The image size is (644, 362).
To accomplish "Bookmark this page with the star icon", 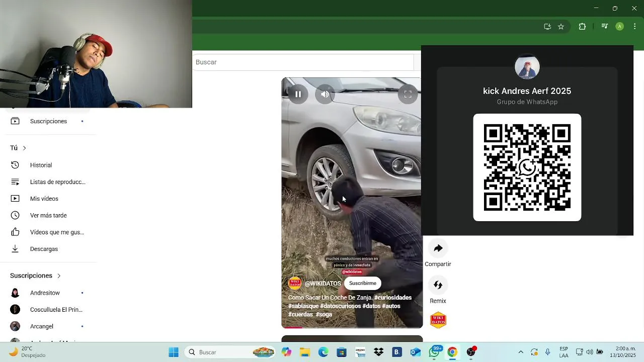I will click(x=561, y=27).
